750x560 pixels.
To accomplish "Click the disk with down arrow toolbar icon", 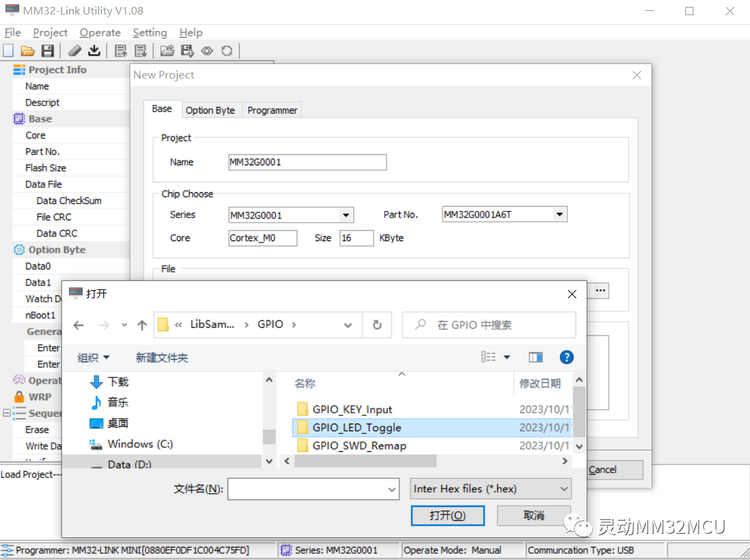I will point(187,51).
